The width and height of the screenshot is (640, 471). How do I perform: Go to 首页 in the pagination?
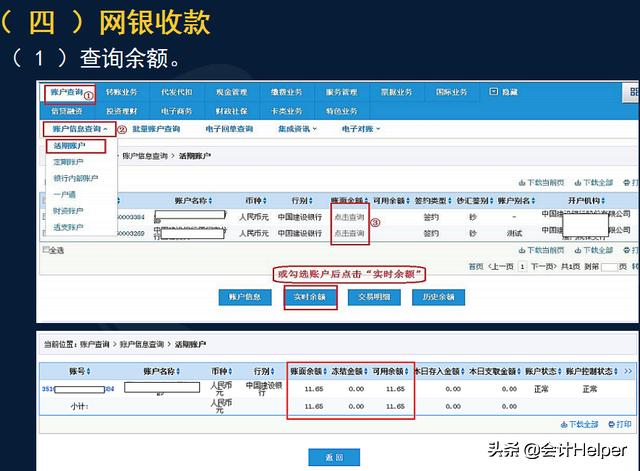476,267
